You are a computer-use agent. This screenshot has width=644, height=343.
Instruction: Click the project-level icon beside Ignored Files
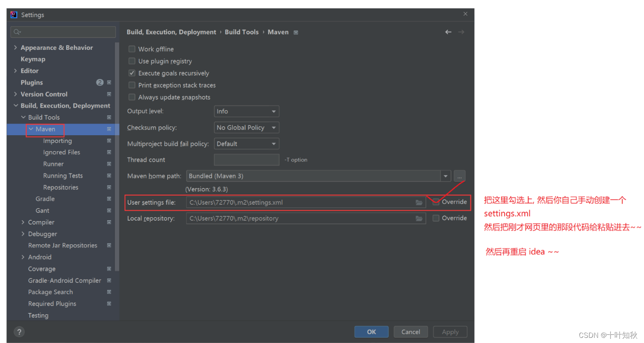(109, 152)
